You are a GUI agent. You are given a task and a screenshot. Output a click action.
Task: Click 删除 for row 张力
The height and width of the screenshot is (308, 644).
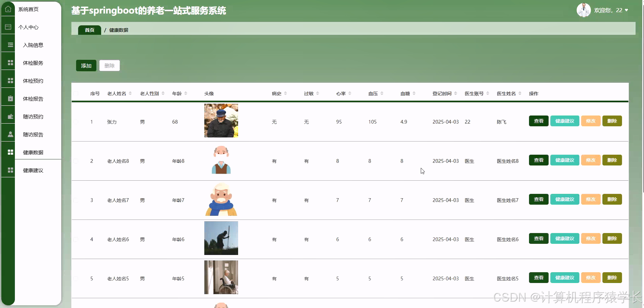tap(612, 121)
